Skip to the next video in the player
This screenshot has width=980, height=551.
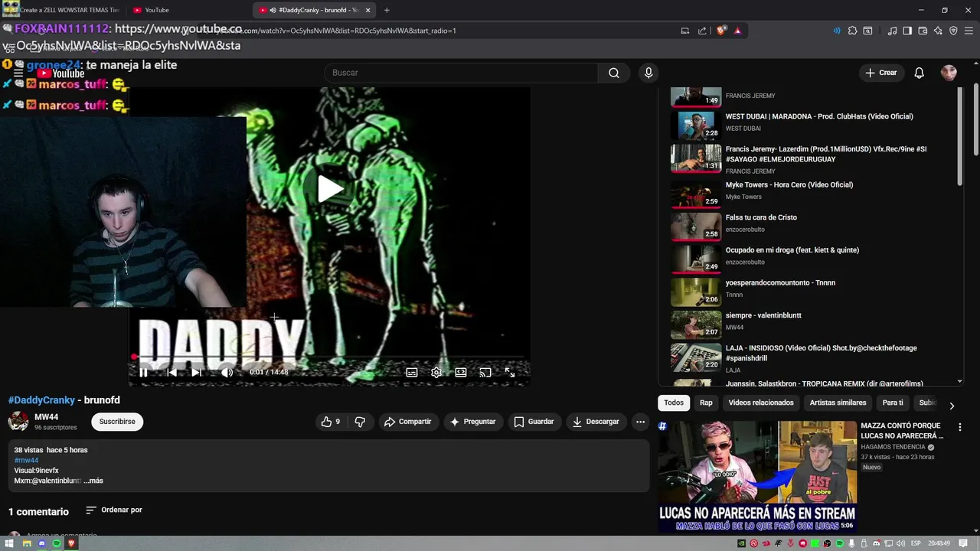coord(196,372)
